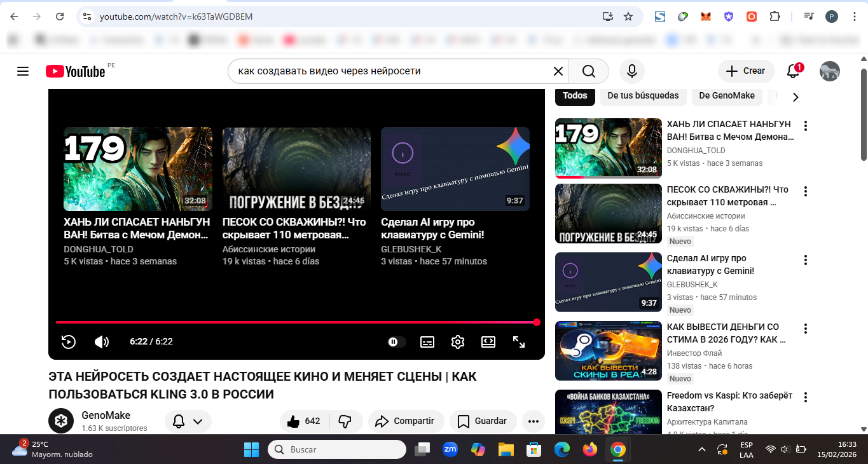Open site information icon in address bar

(x=88, y=17)
